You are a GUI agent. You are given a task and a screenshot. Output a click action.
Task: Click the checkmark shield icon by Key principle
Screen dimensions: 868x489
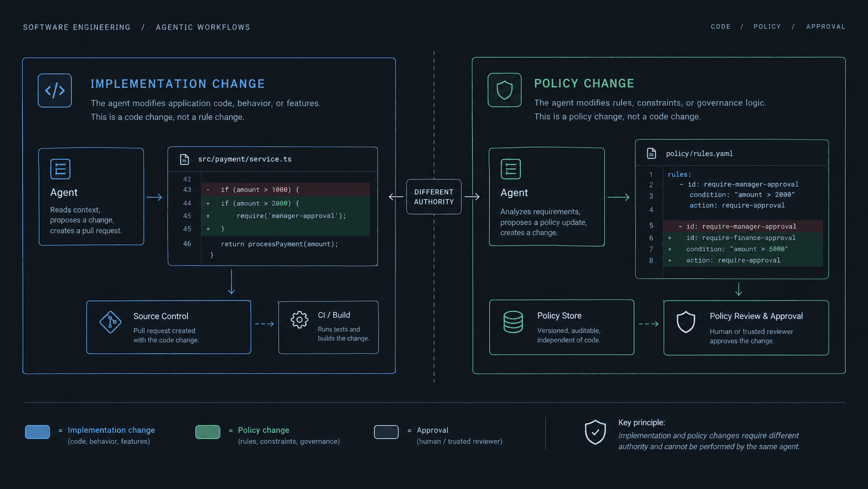coord(595,432)
